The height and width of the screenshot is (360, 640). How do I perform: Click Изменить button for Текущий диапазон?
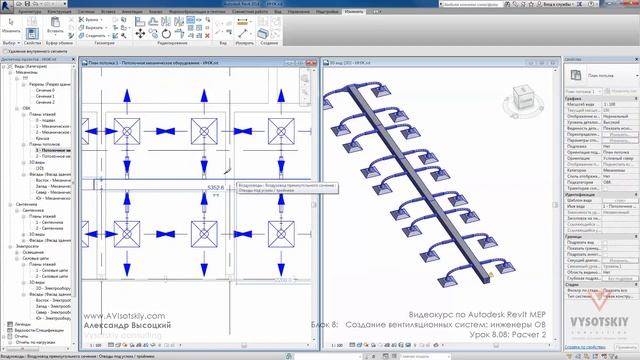click(620, 260)
